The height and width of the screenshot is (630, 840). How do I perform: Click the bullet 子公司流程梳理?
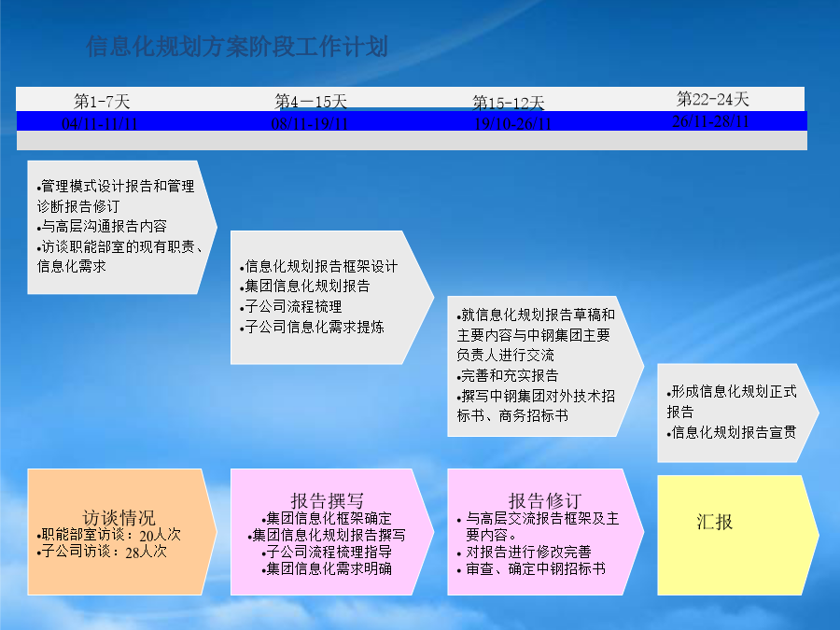(x=291, y=306)
